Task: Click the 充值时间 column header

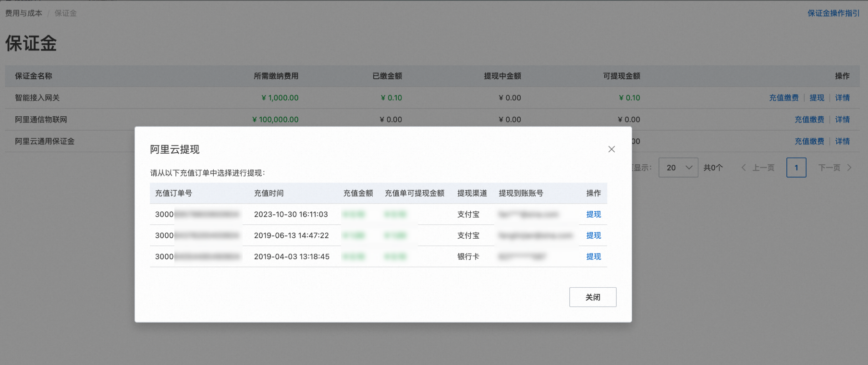Action: pos(269,193)
